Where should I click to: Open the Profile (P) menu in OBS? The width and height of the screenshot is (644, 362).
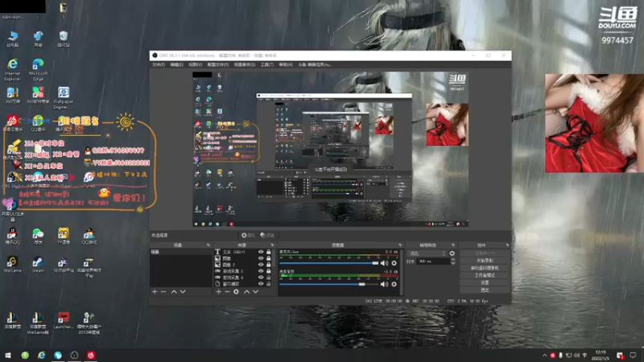click(x=217, y=64)
